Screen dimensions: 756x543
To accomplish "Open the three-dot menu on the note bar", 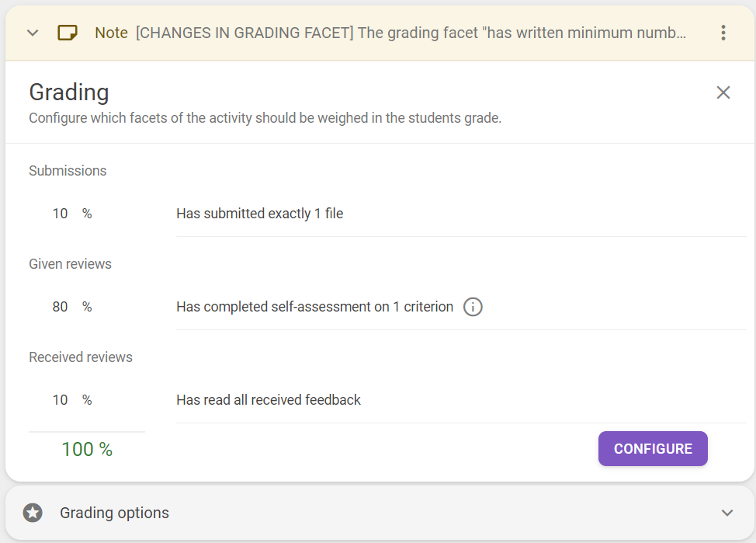I will point(723,33).
